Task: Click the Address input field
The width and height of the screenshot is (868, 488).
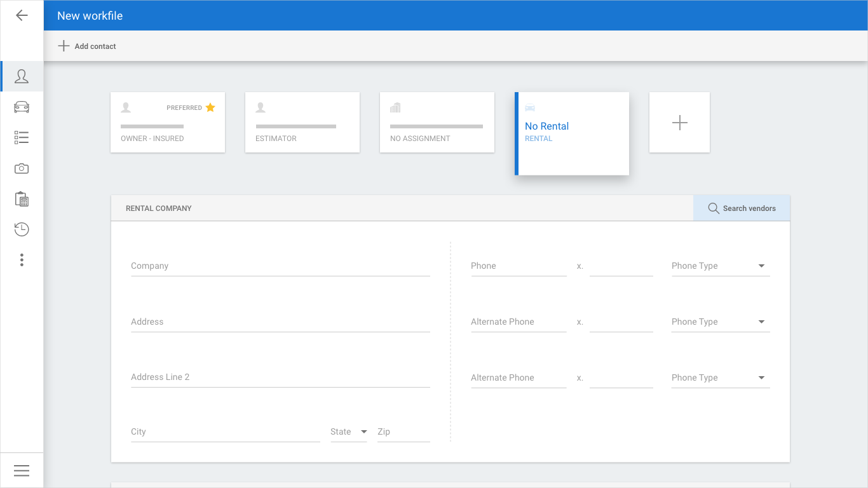Action: point(280,322)
